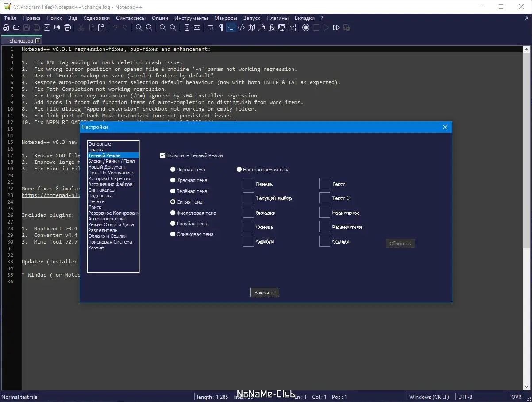Run macro multiple times icon
Image resolution: width=532 pixels, height=402 pixels.
[x=336, y=27]
